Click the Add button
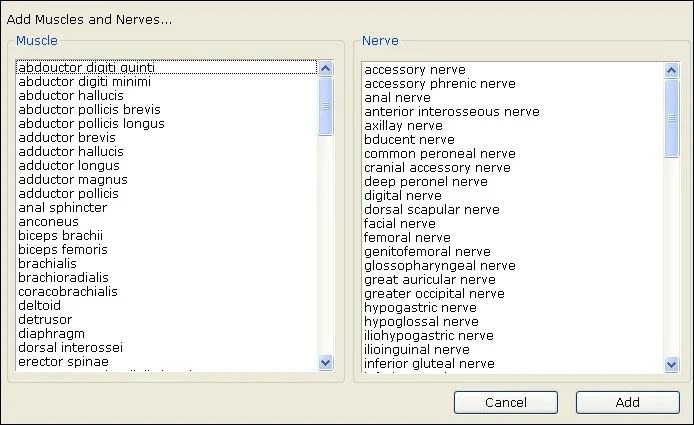The height and width of the screenshot is (425, 694). [x=627, y=402]
